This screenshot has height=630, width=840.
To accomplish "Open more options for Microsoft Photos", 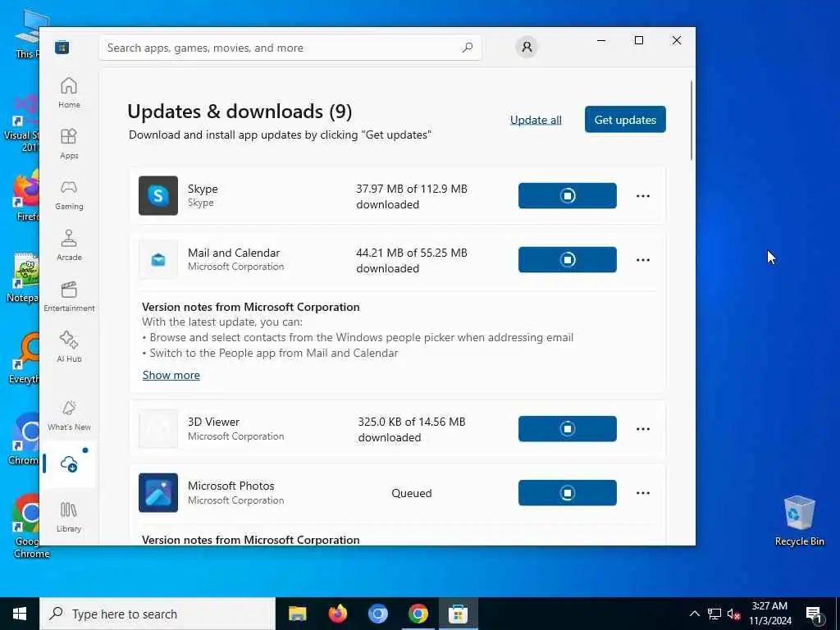I will pyautogui.click(x=643, y=493).
